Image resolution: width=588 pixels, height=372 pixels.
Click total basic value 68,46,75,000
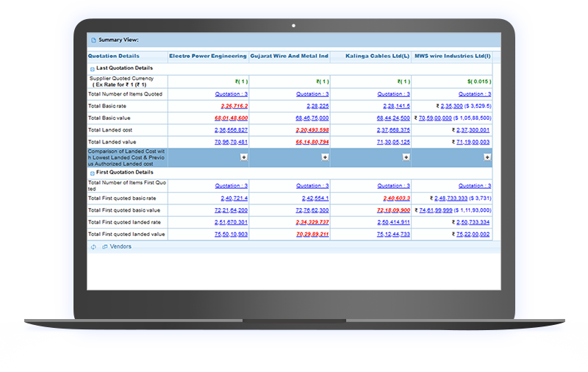(312, 118)
